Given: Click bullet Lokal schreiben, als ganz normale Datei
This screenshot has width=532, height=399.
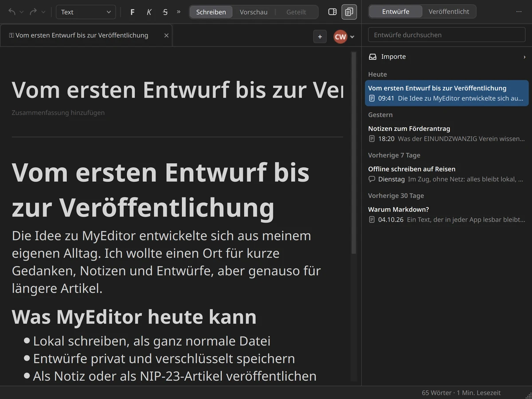Looking at the screenshot, I should [x=152, y=341].
